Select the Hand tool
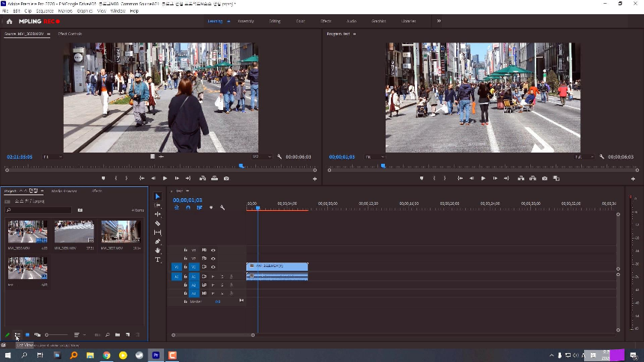 coord(157,251)
